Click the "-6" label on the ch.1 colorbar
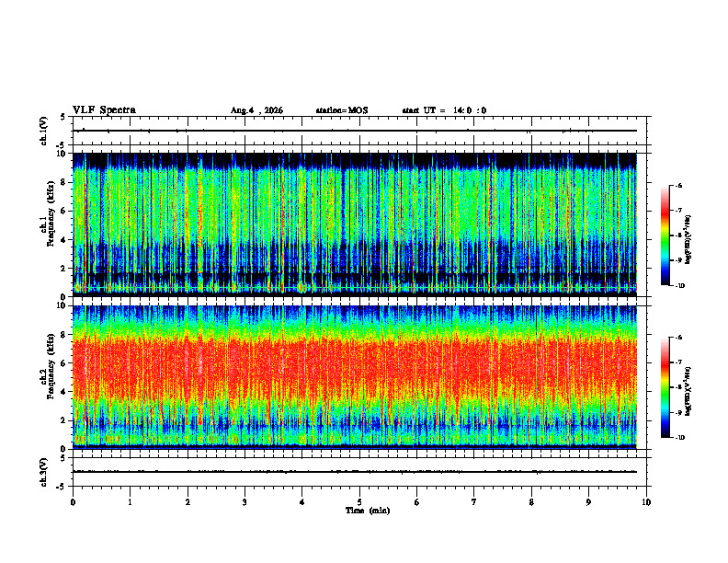728x563 pixels. pyautogui.click(x=678, y=185)
